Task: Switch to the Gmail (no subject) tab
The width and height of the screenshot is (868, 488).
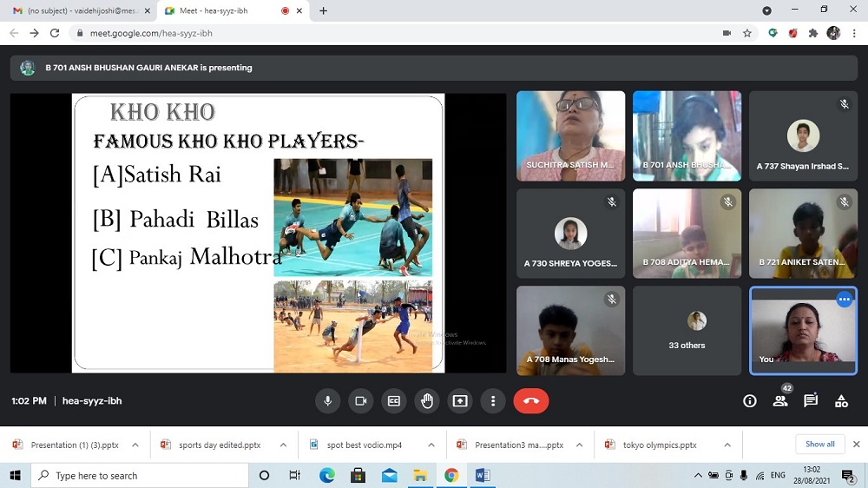Action: click(x=78, y=10)
